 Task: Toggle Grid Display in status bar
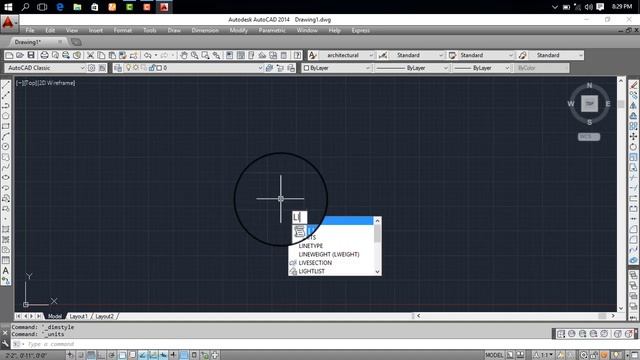tap(91, 355)
